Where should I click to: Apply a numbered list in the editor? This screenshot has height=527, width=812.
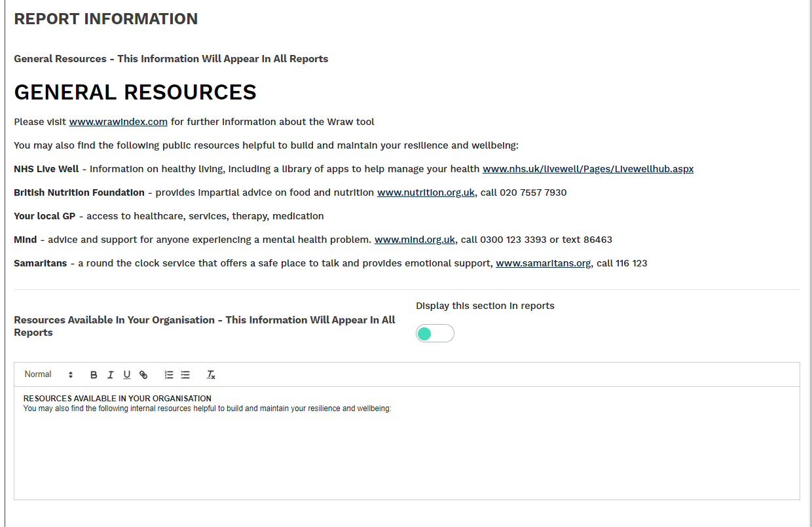coord(169,375)
